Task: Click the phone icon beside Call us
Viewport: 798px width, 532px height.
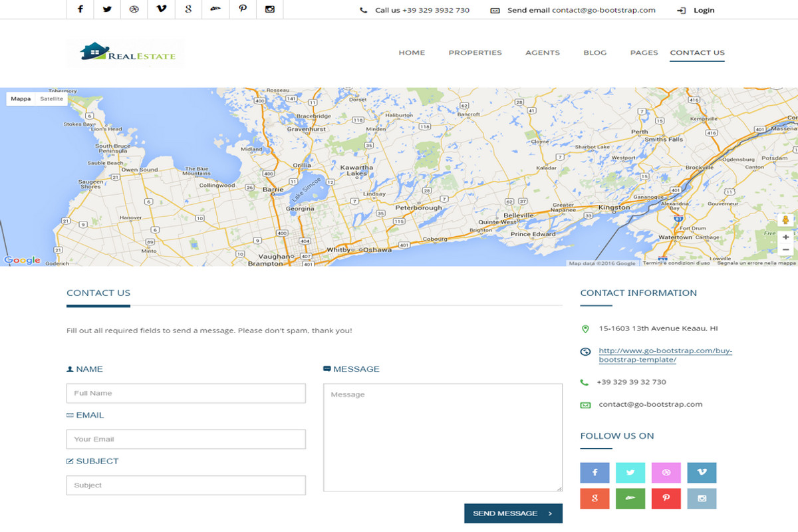Action: pos(363,11)
